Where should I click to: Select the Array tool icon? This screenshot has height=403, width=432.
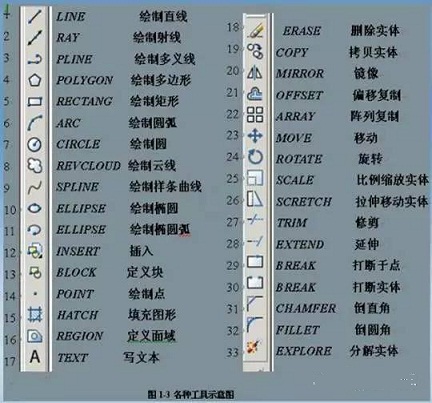[x=255, y=115]
